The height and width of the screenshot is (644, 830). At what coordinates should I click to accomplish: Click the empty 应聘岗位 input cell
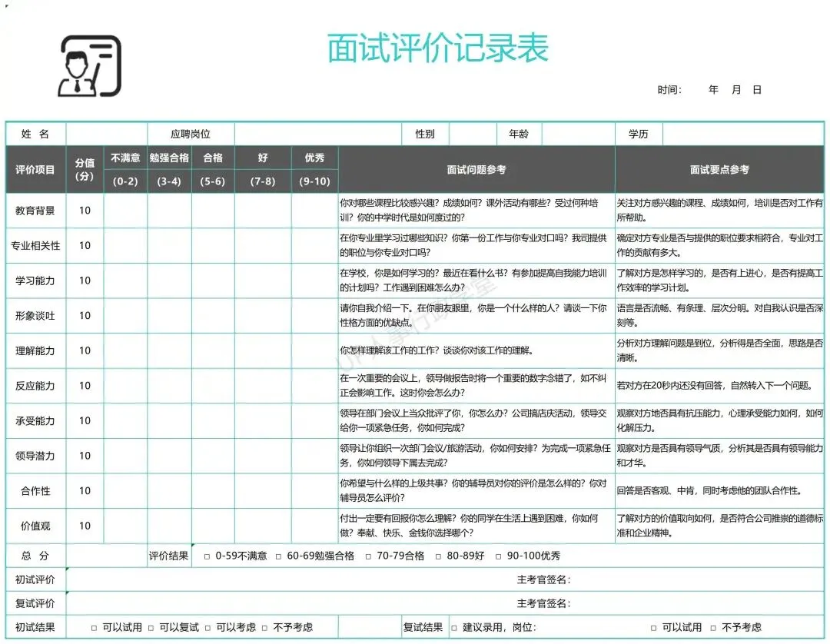click(x=318, y=134)
